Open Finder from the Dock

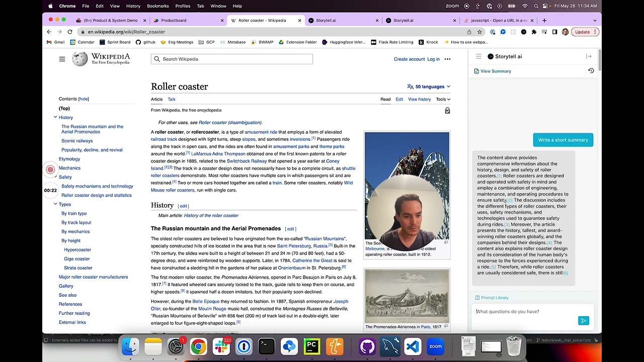(131, 346)
